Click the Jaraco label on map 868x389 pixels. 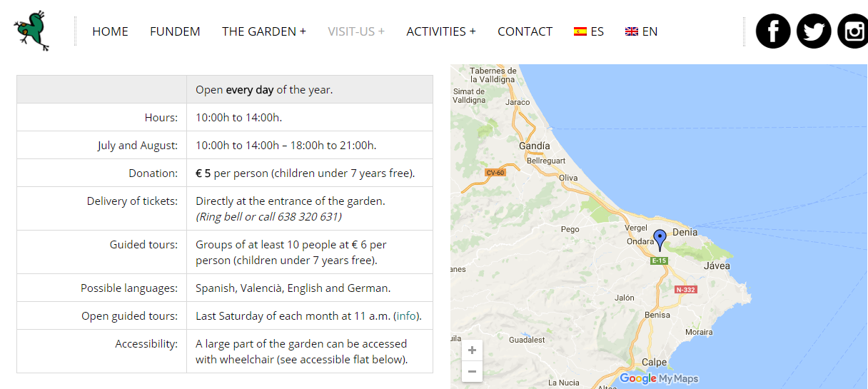[x=518, y=102]
